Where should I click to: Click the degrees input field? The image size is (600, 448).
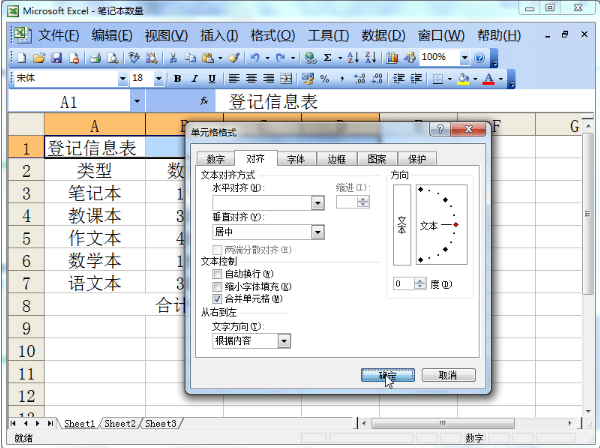tap(403, 284)
